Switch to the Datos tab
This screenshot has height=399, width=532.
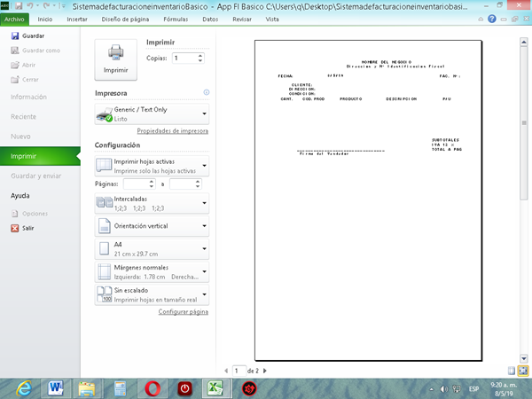pyautogui.click(x=210, y=20)
